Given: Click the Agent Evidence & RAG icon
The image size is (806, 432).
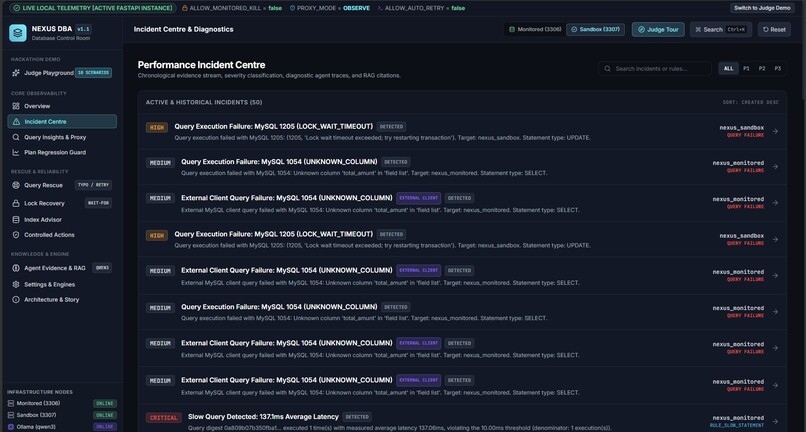Looking at the screenshot, I should (16, 268).
